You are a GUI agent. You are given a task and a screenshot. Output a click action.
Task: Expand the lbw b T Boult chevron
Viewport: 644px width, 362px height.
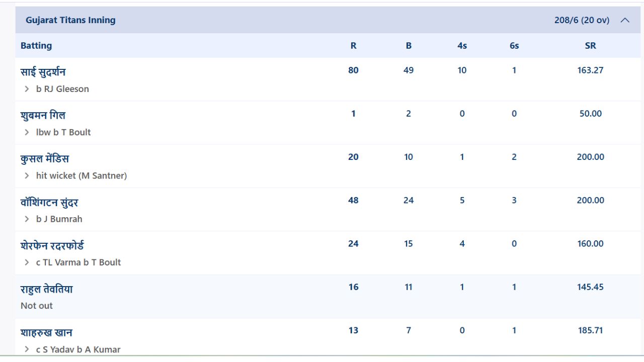[27, 132]
